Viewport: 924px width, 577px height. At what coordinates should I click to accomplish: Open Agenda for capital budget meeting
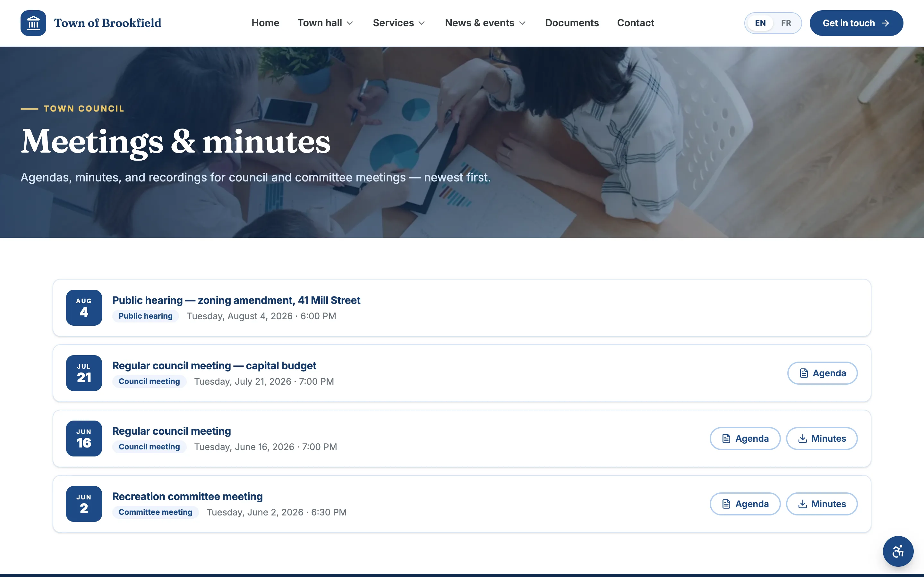tap(822, 373)
